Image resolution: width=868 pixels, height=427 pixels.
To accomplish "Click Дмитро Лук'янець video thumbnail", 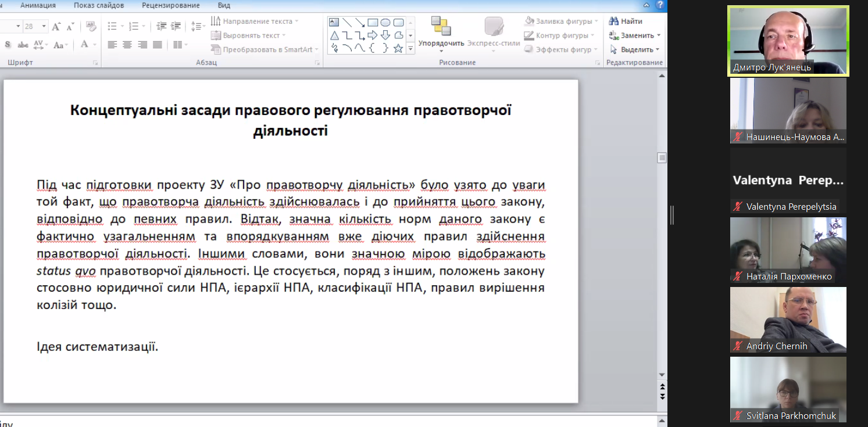I will pyautogui.click(x=788, y=41).
